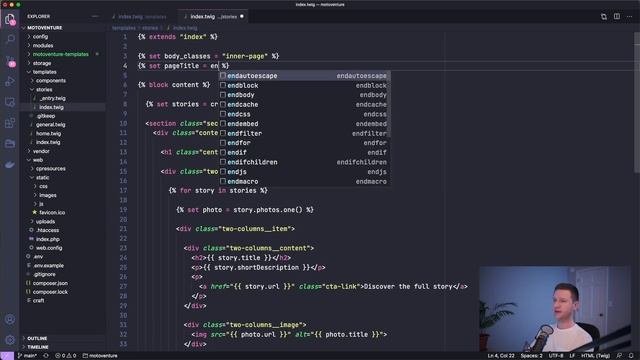
Task: Open the favicon.ico file with star icon
Action: tap(52, 213)
